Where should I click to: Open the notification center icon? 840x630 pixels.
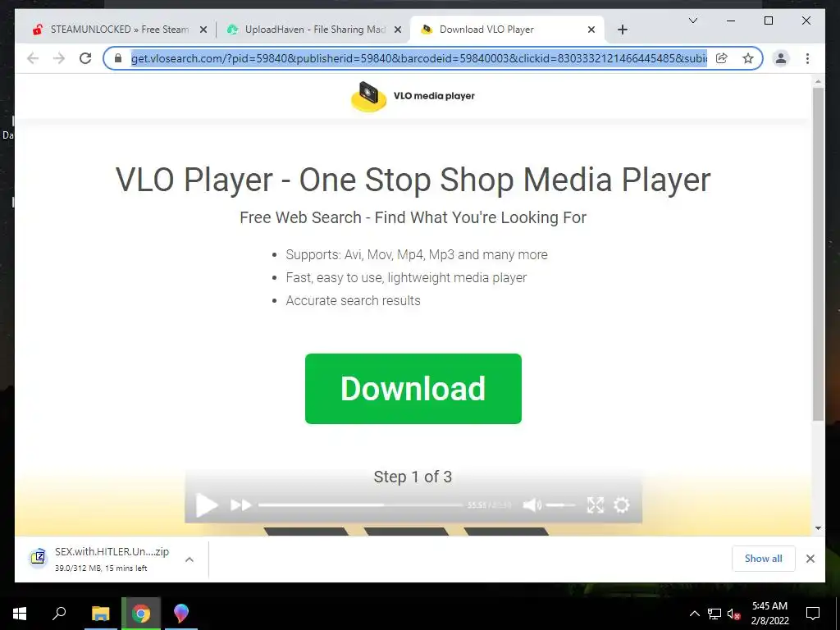[813, 614]
